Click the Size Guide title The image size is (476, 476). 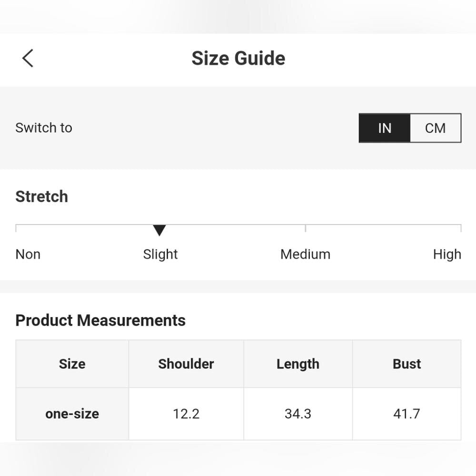tap(238, 58)
